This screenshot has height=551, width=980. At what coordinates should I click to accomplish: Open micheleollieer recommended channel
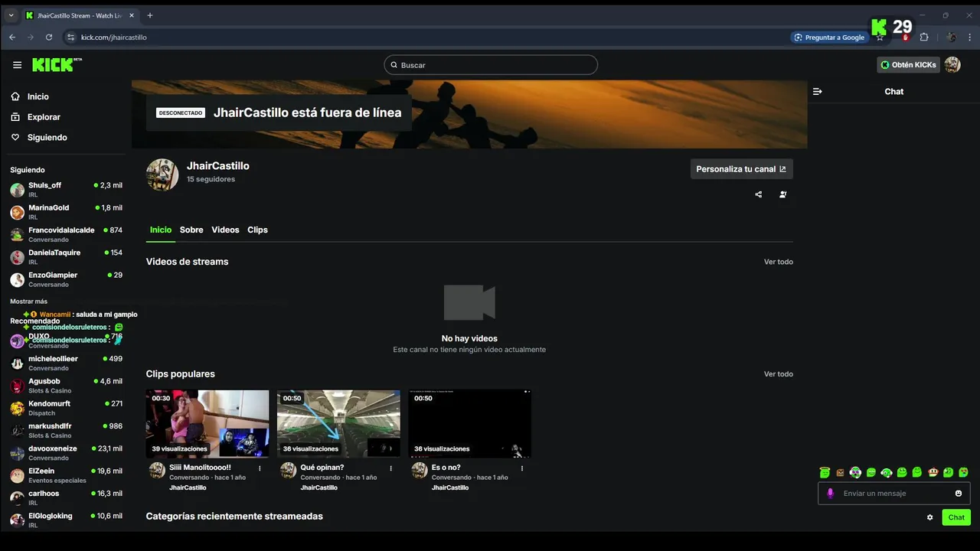[66, 363]
